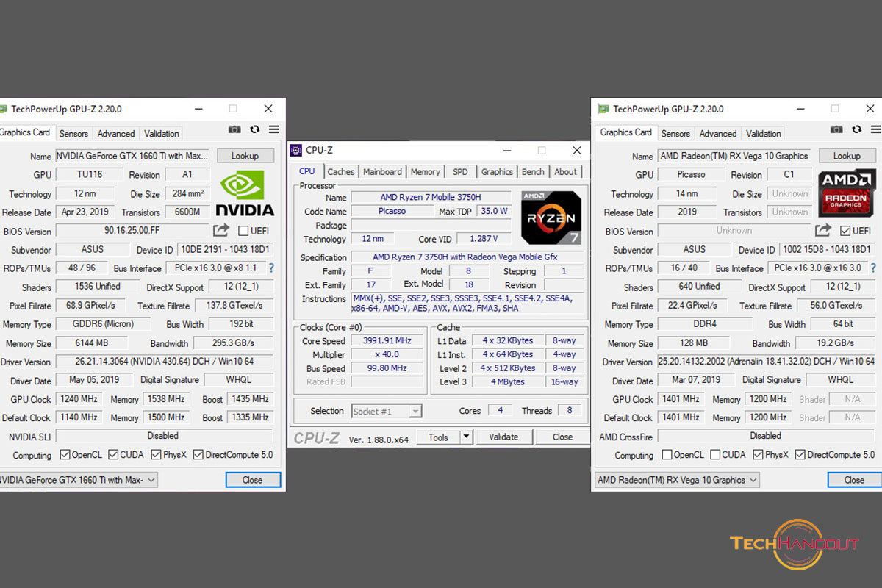Screen dimensions: 882x588
Task: Toggle CUDA checkbox in NVIDIA GPU-Z
Action: [x=113, y=455]
